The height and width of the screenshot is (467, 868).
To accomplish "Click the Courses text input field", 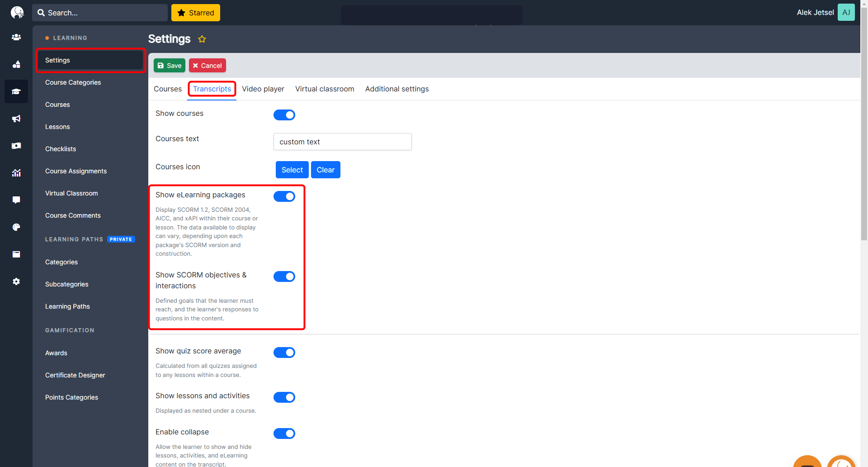I will [x=342, y=142].
